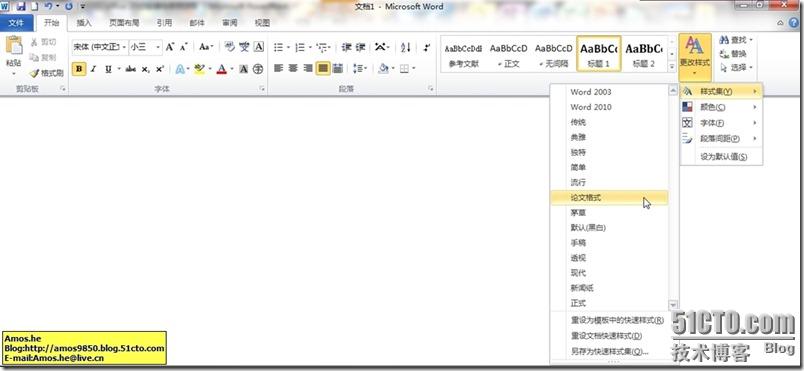Image resolution: width=804 pixels, height=371 pixels.
Task: Click the Enclose Characters circle icon
Action: pyautogui.click(x=258, y=69)
